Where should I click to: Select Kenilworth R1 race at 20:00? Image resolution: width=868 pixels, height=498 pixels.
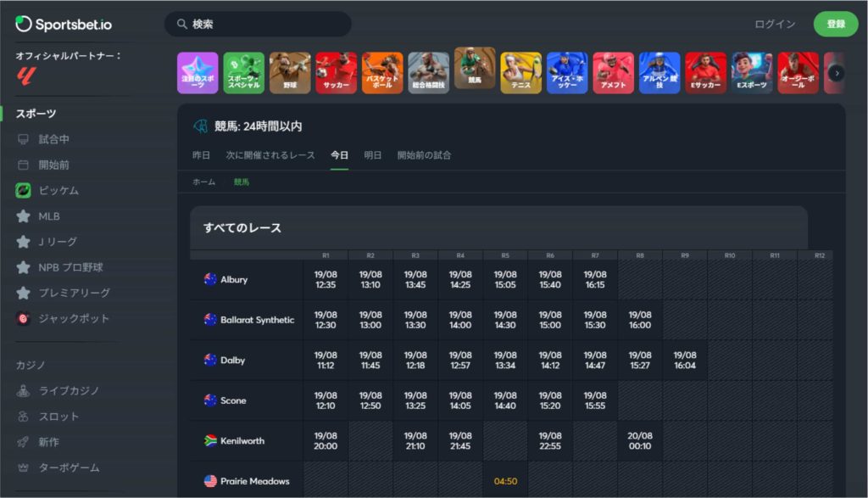click(325, 441)
